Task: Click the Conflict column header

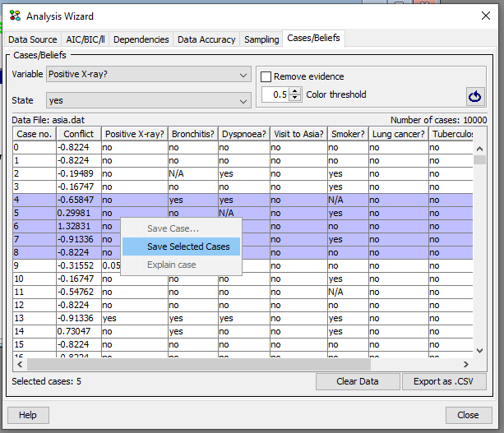Action: coord(79,134)
